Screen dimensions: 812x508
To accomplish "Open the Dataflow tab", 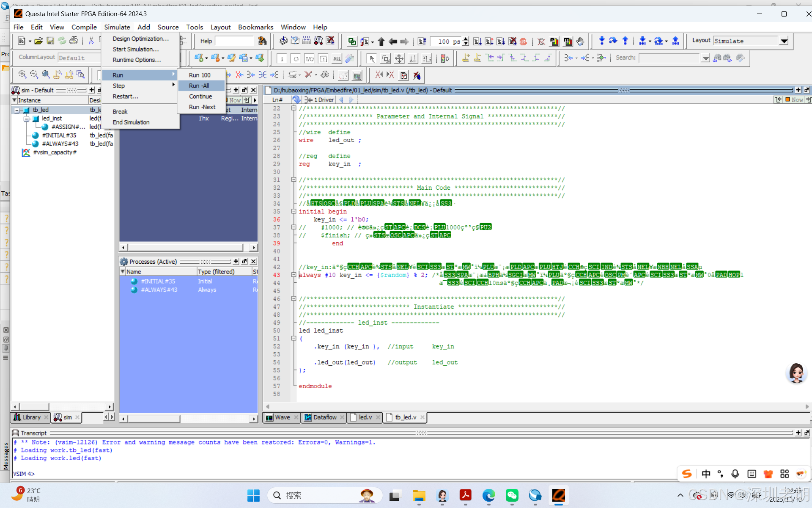I will tap(324, 417).
